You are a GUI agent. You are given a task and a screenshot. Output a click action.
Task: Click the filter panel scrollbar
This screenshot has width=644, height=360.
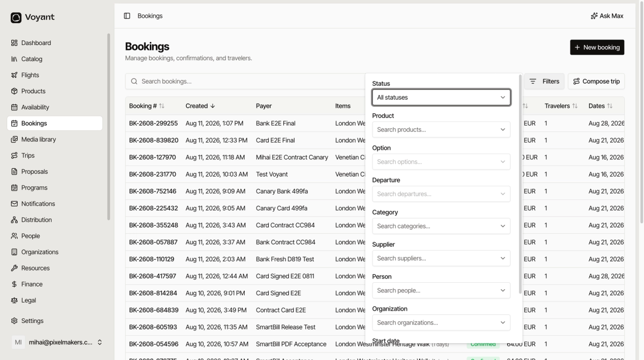click(521, 184)
